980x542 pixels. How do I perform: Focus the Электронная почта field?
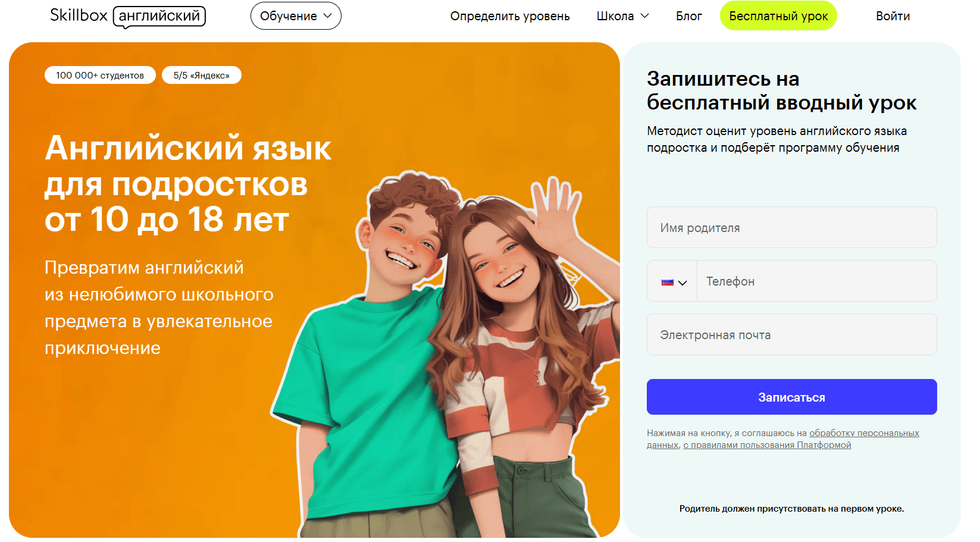791,334
